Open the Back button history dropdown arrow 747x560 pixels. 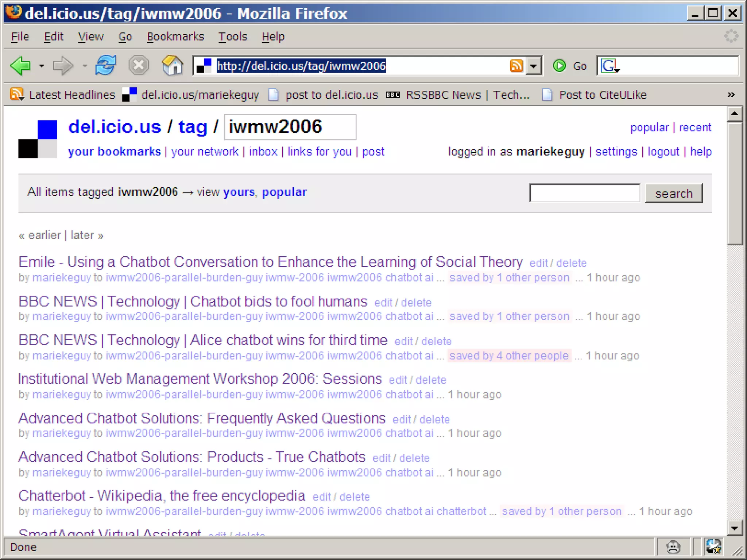click(42, 66)
